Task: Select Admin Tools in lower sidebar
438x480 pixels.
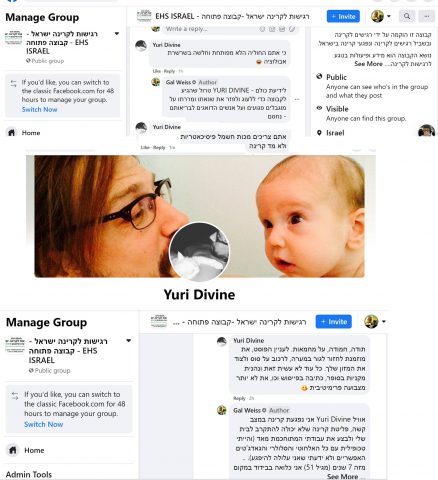Action: tap(29, 474)
